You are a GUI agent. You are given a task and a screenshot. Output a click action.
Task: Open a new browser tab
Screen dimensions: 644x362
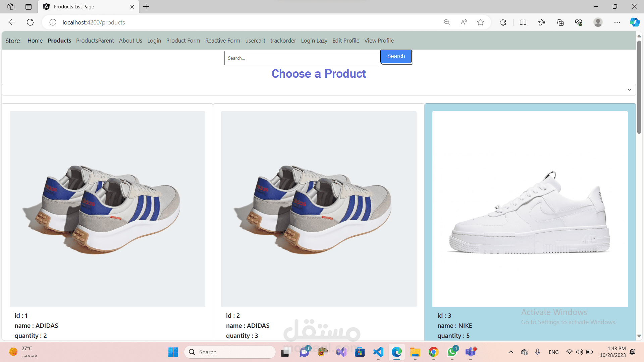pyautogui.click(x=146, y=7)
